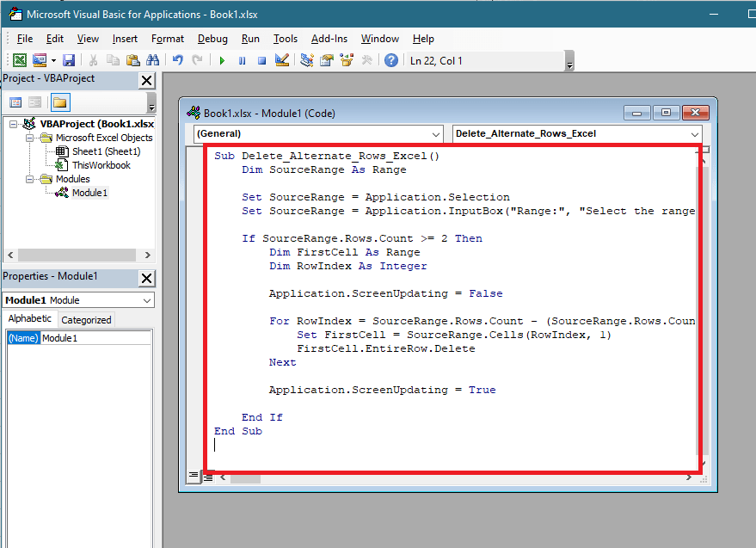Click the Procedure View button
This screenshot has height=548, width=756.
pos(194,477)
